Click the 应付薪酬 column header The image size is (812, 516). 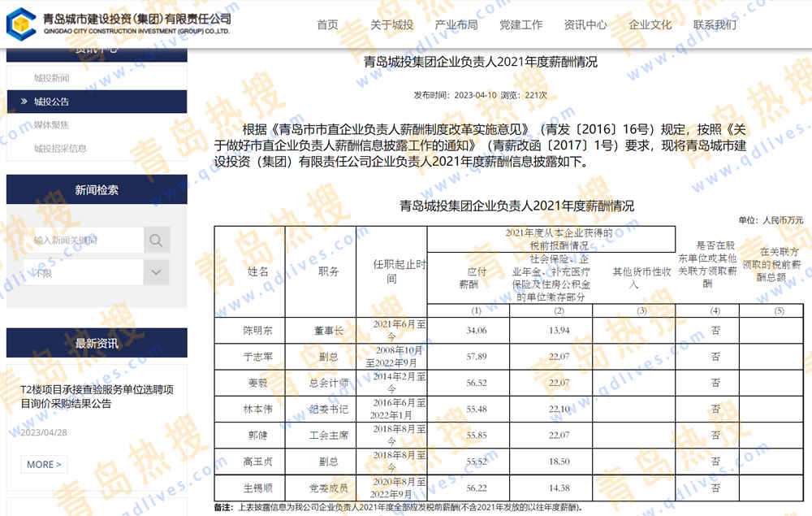point(469,278)
